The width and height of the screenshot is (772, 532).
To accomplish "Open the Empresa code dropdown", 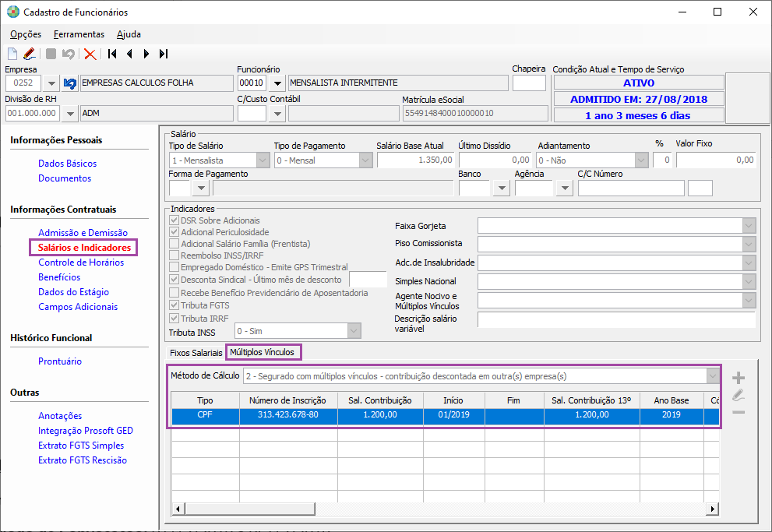I will pyautogui.click(x=51, y=83).
